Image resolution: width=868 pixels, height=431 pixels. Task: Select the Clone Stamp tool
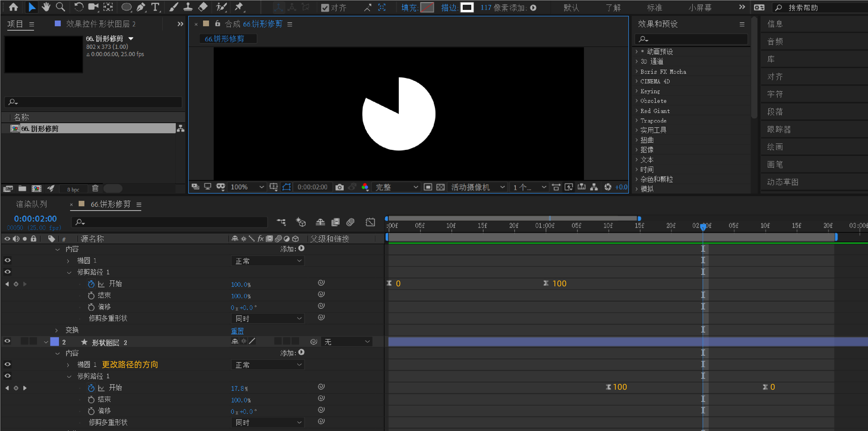click(188, 7)
